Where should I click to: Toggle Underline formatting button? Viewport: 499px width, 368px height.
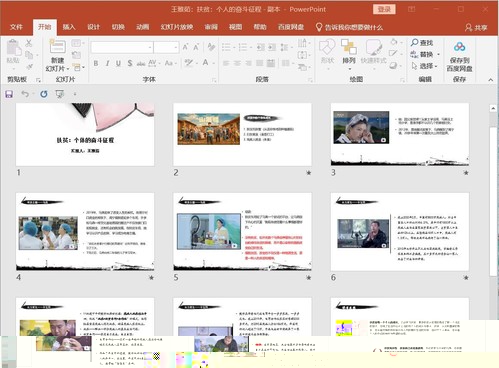118,63
